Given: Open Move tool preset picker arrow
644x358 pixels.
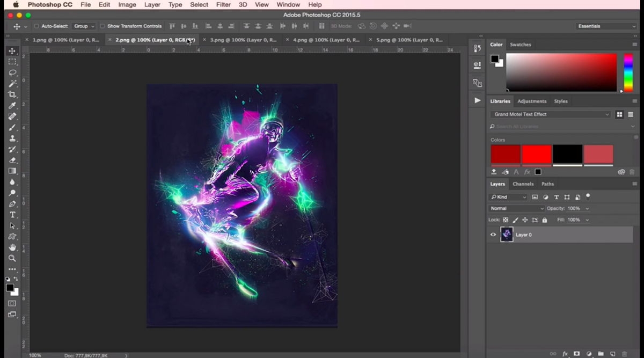Looking at the screenshot, I should [25, 26].
